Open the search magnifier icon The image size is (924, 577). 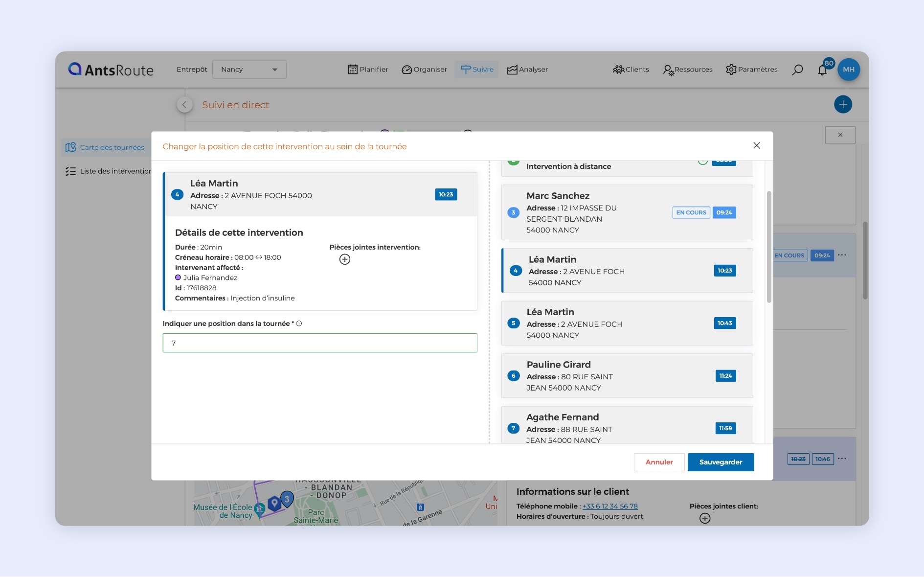797,69
